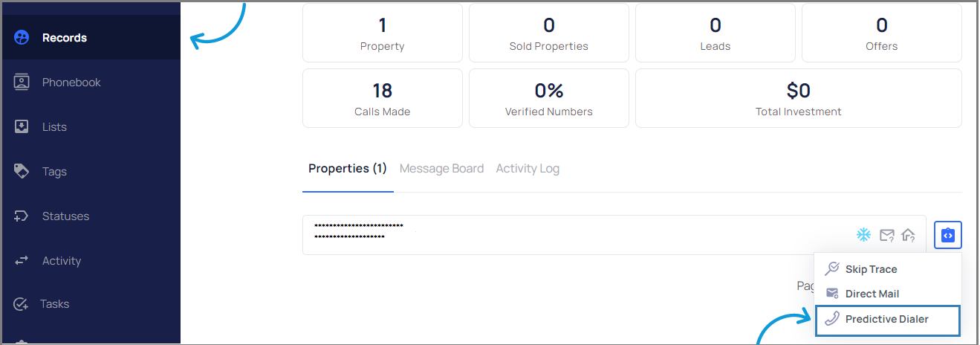980x345 pixels.
Task: Click the Phonebook contact icon
Action: point(22,83)
